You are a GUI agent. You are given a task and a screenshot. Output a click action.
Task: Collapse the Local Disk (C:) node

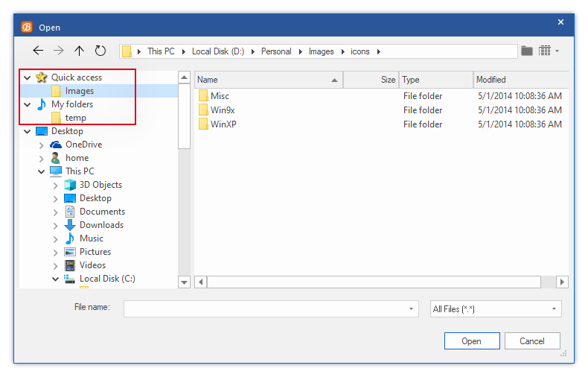pos(56,279)
